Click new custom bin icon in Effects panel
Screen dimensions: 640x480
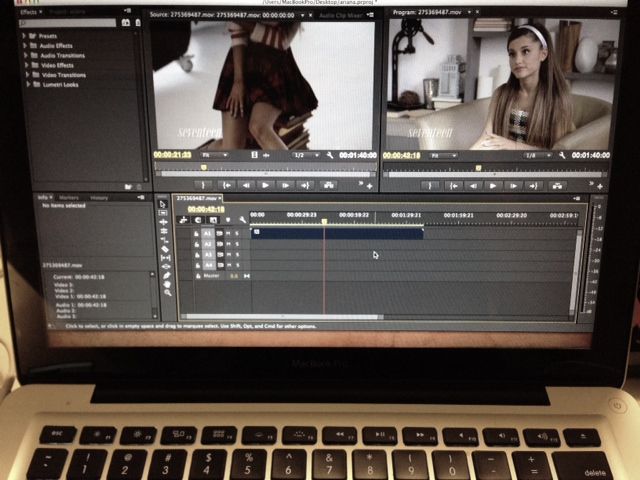pos(128,187)
